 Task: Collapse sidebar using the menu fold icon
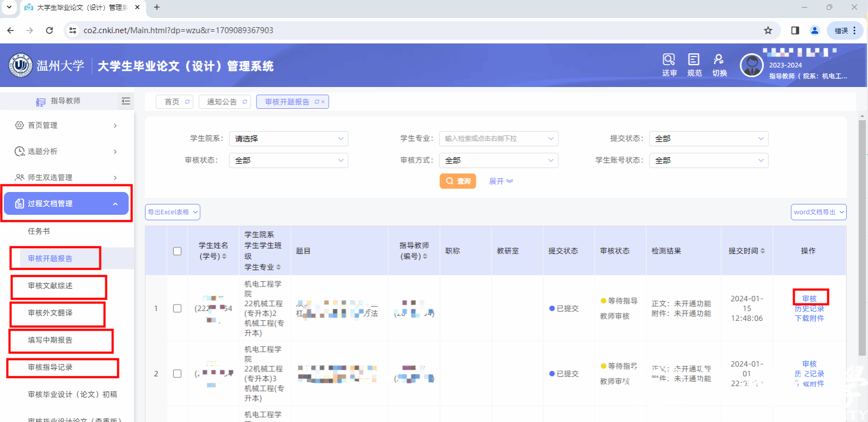pos(126,101)
